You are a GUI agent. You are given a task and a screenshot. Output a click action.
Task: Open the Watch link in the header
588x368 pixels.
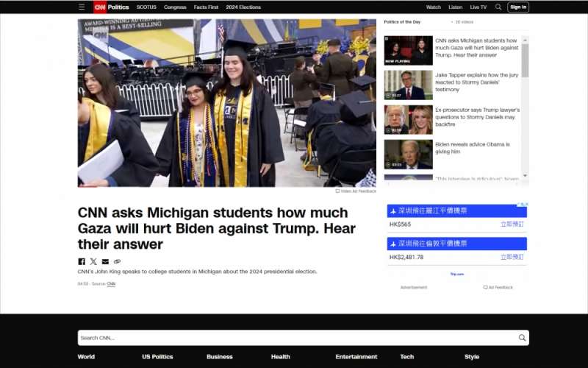point(433,7)
